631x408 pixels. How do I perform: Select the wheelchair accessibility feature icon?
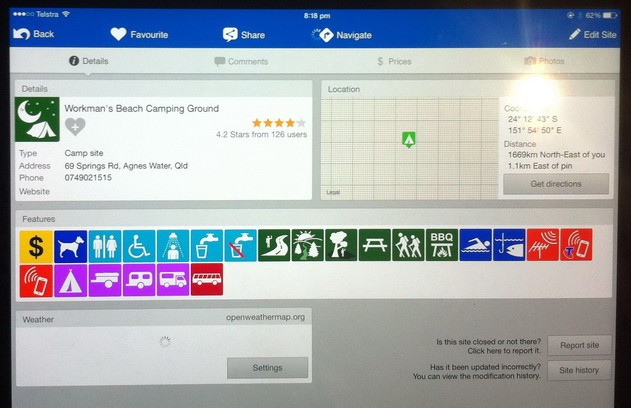click(139, 245)
